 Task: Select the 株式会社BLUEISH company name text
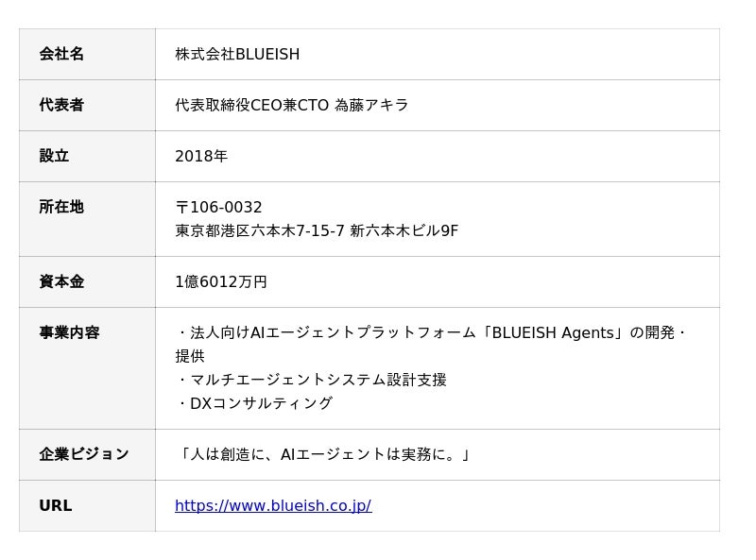(x=237, y=54)
